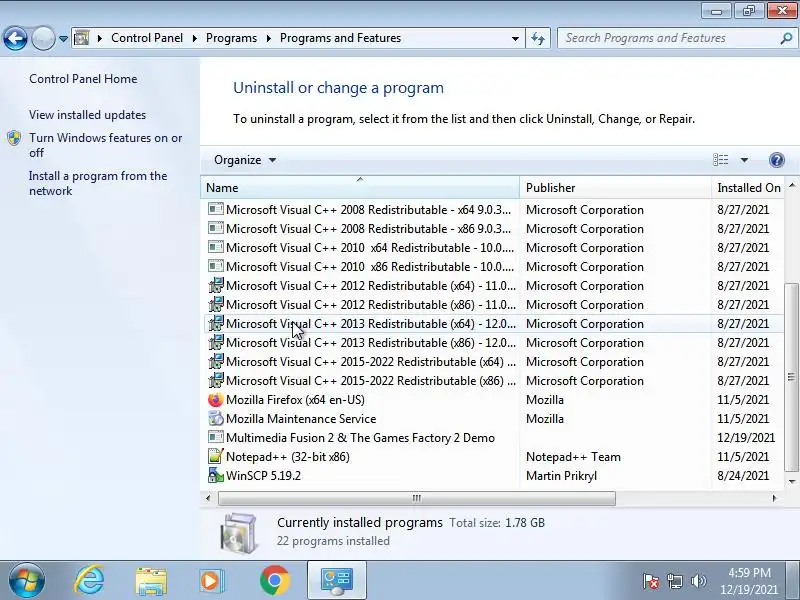Image resolution: width=800 pixels, height=600 pixels.
Task: Click icon of Visual C++ 2012 (x64) entry
Action: (215, 285)
